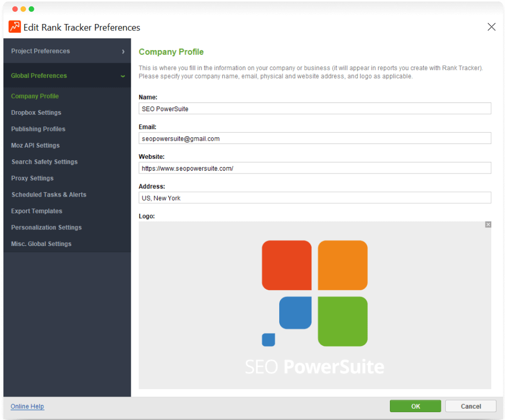Open Search Safety Settings
Screen dimensions: 505x420
(45, 162)
